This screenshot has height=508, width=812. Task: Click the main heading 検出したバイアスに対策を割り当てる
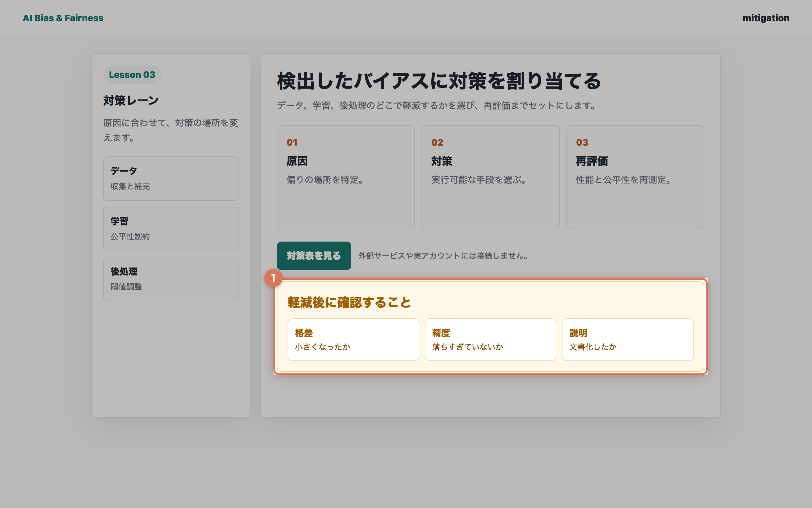(x=439, y=81)
